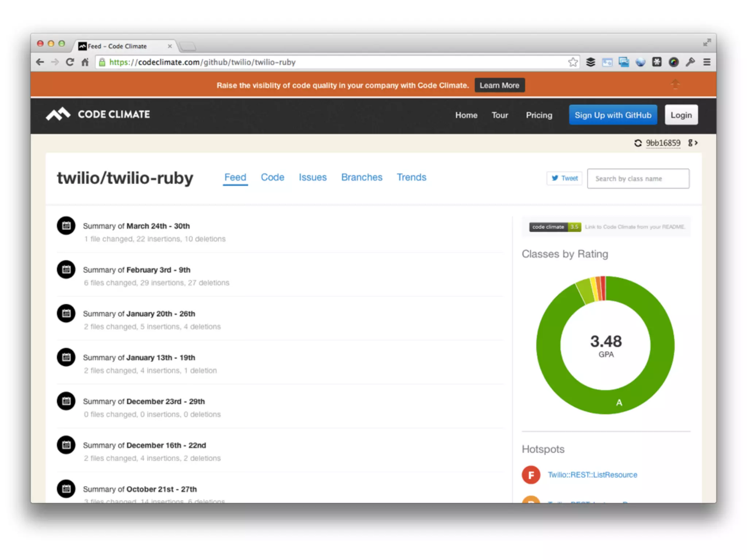Select Pricing in the top navigation
This screenshot has width=747, height=560.
(x=539, y=115)
